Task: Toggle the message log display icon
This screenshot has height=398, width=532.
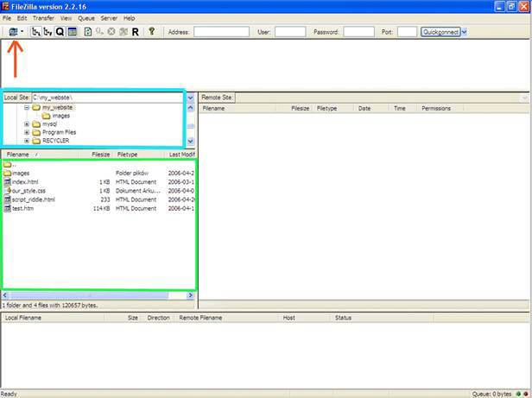Action: pyautogui.click(x=73, y=32)
